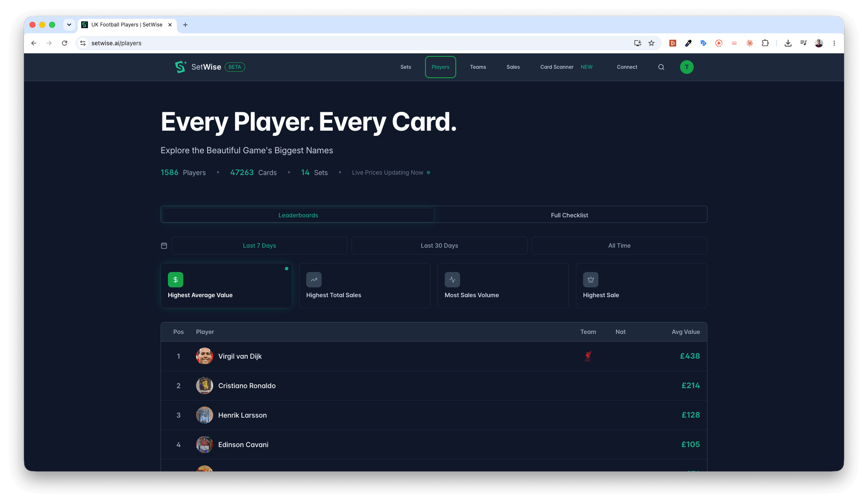Viewport: 868px width, 503px height.
Task: Open the Connect nav item
Action: (x=627, y=67)
